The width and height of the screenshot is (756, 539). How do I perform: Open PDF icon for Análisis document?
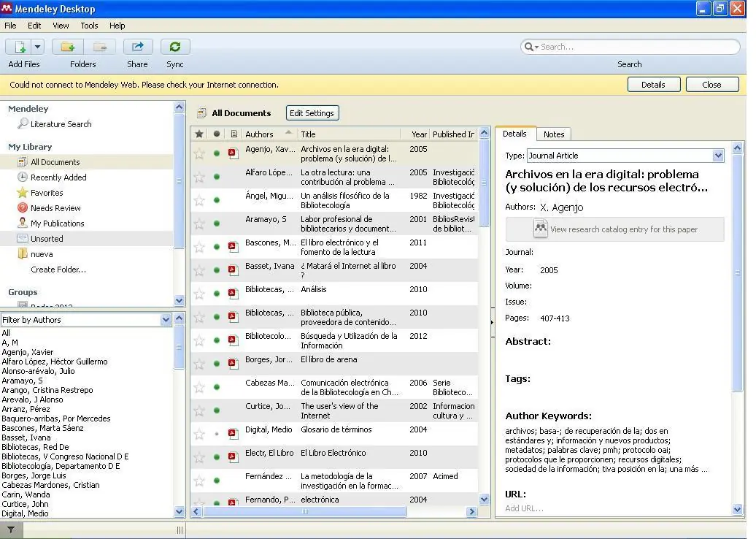pos(234,294)
